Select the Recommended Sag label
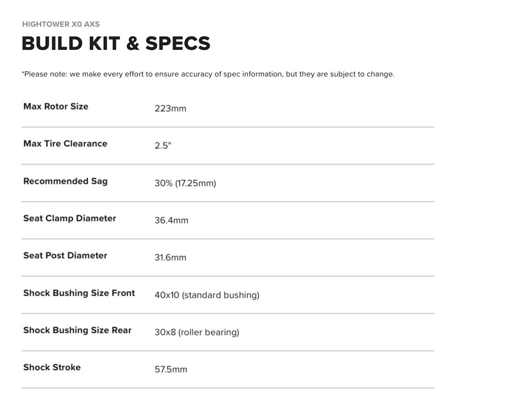Image resolution: width=532 pixels, height=399 pixels. click(65, 181)
